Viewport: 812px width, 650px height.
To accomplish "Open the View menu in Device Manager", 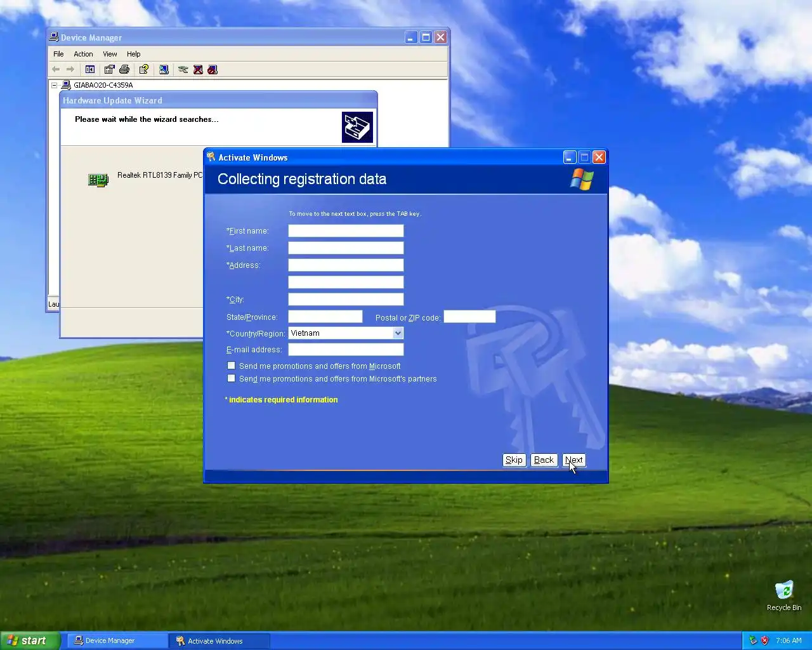I will click(110, 54).
